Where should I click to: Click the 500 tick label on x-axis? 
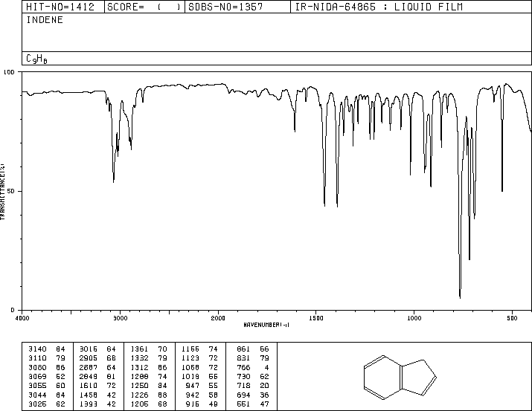pyautogui.click(x=512, y=318)
